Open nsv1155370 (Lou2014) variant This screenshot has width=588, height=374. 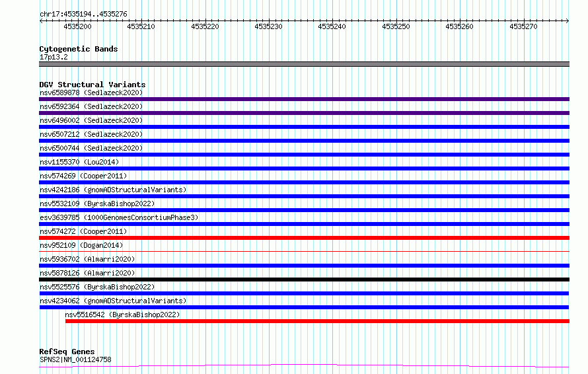point(79,162)
